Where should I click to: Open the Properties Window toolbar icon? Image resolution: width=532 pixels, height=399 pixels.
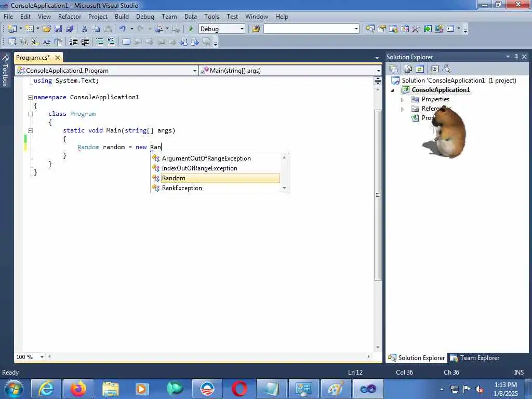pos(382,29)
